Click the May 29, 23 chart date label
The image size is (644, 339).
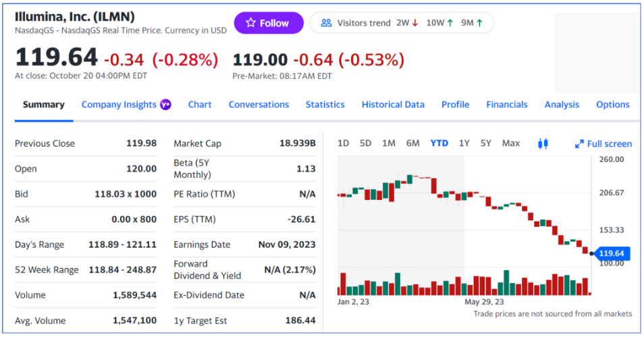pyautogui.click(x=484, y=302)
